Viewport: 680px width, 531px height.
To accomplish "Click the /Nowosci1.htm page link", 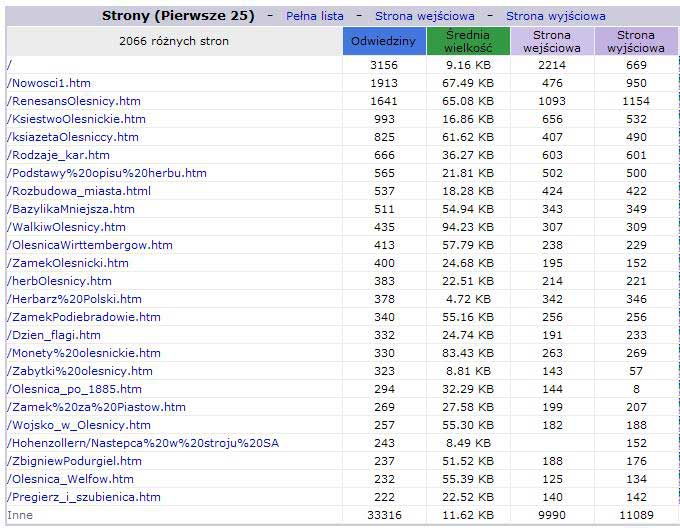I will pos(49,83).
